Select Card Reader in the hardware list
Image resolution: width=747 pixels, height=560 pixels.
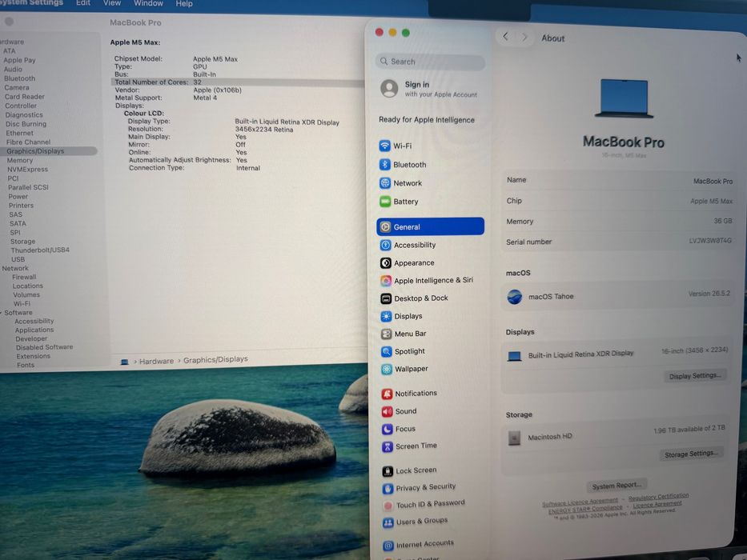[24, 97]
